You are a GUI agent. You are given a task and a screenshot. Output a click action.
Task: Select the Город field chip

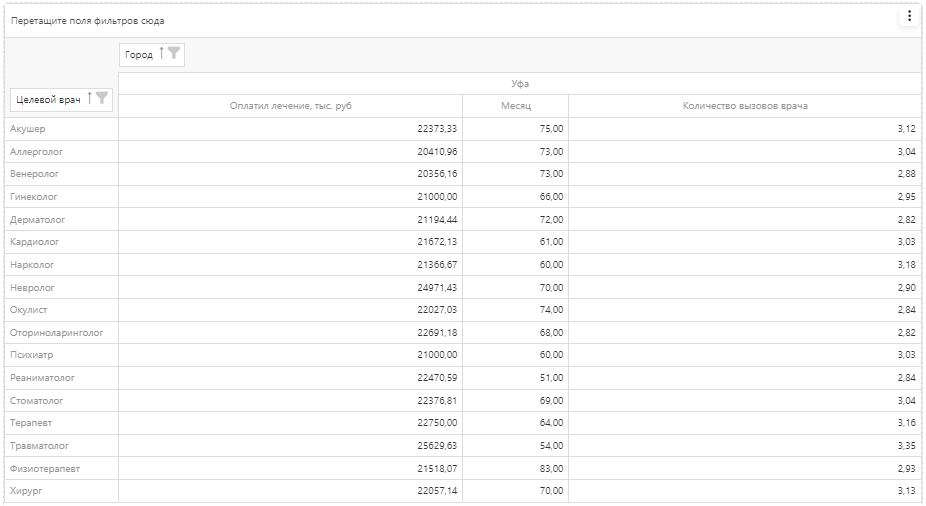(x=139, y=55)
